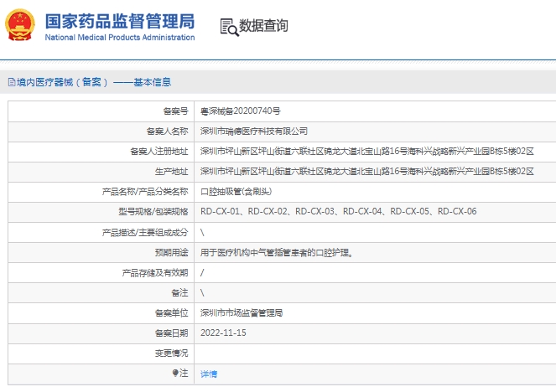Select record number 粤深械备20200740号

[x=240, y=111]
